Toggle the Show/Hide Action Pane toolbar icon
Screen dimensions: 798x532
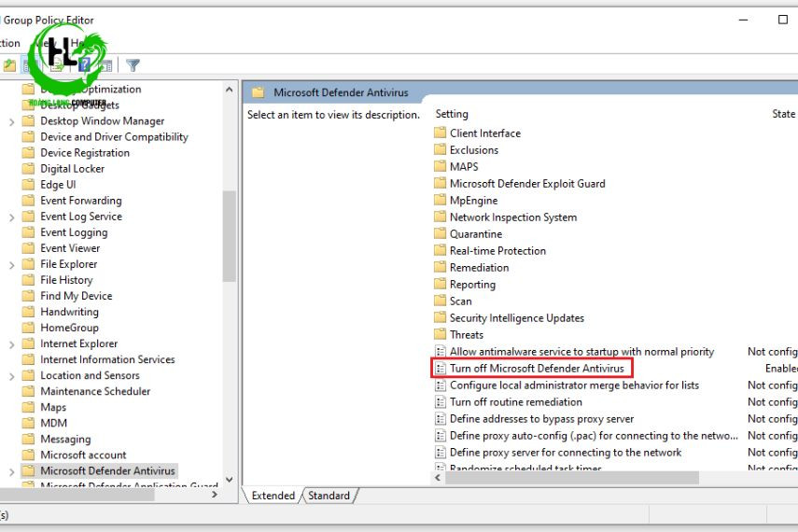[105, 65]
